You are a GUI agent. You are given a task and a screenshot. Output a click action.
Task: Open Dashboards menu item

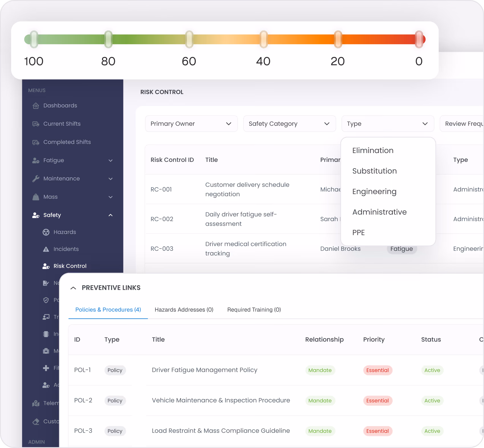coord(60,106)
